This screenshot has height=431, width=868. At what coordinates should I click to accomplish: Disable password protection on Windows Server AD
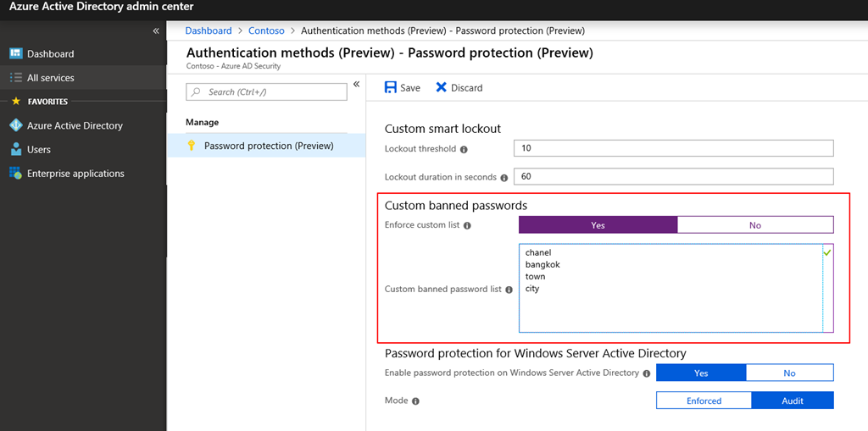pos(789,373)
